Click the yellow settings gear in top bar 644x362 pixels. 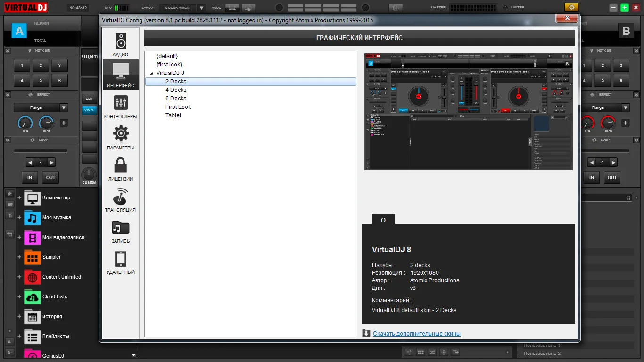tap(571, 8)
